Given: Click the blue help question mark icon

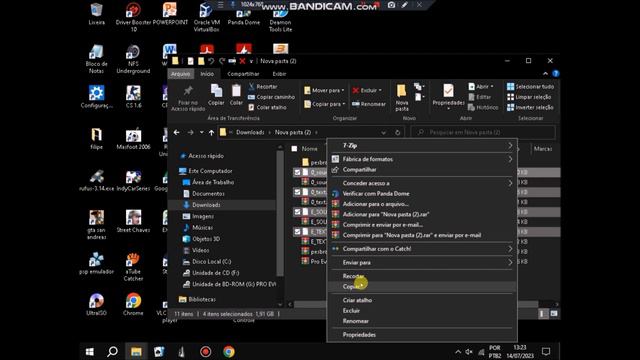Looking at the screenshot, I should (556, 74).
